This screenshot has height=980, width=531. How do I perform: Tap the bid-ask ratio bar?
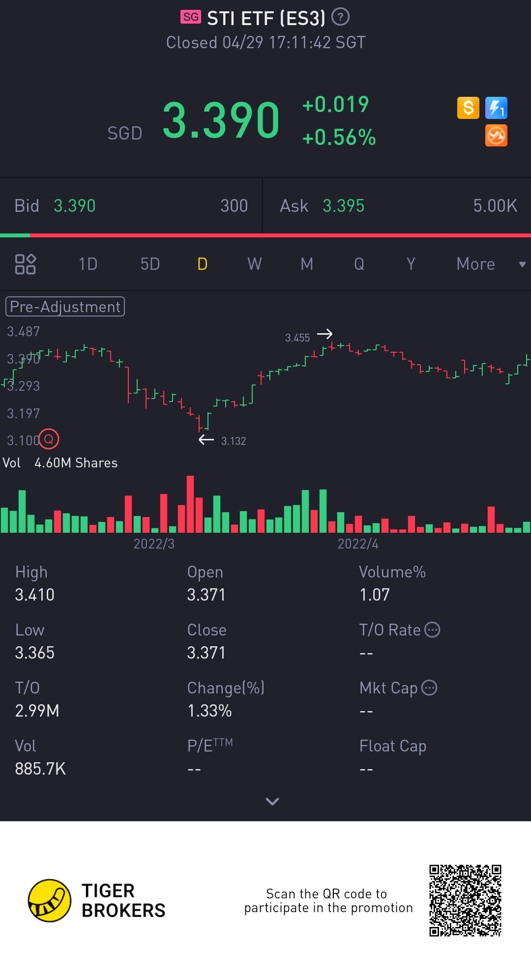tap(265, 235)
